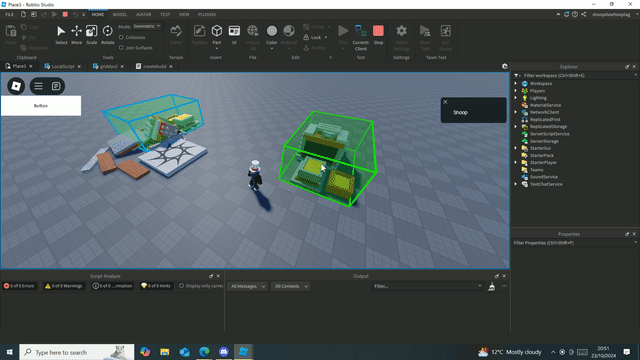
Task: Switch Current: Client view
Action: tap(361, 37)
